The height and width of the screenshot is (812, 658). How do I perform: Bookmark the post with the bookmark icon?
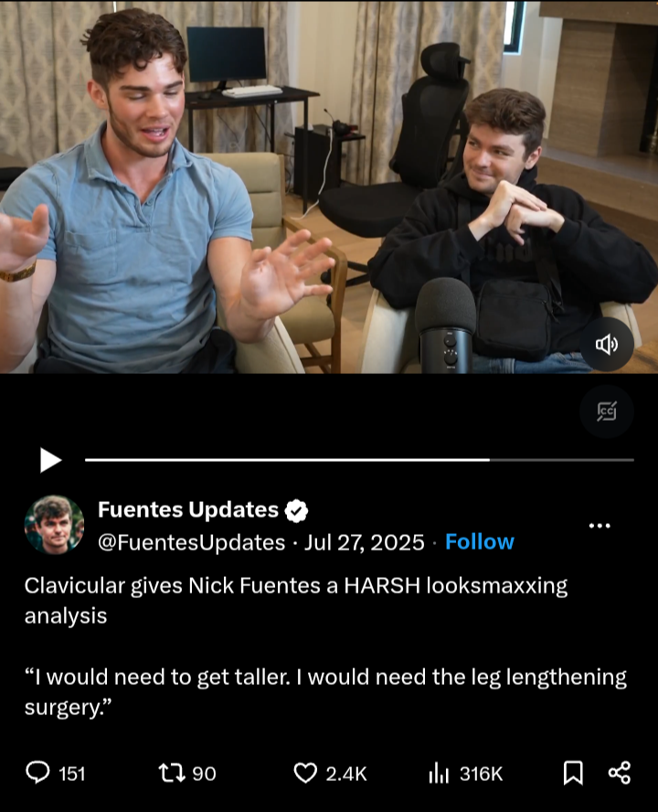coord(573,774)
